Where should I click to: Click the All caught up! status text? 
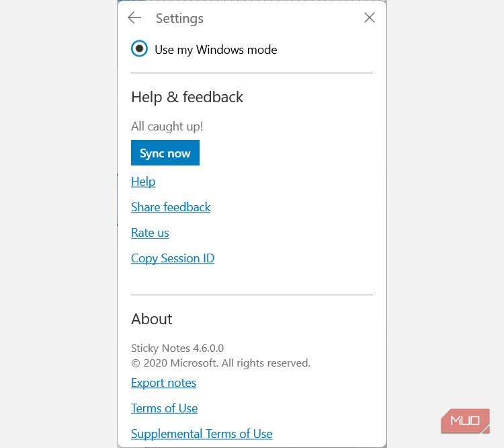pyautogui.click(x=167, y=126)
